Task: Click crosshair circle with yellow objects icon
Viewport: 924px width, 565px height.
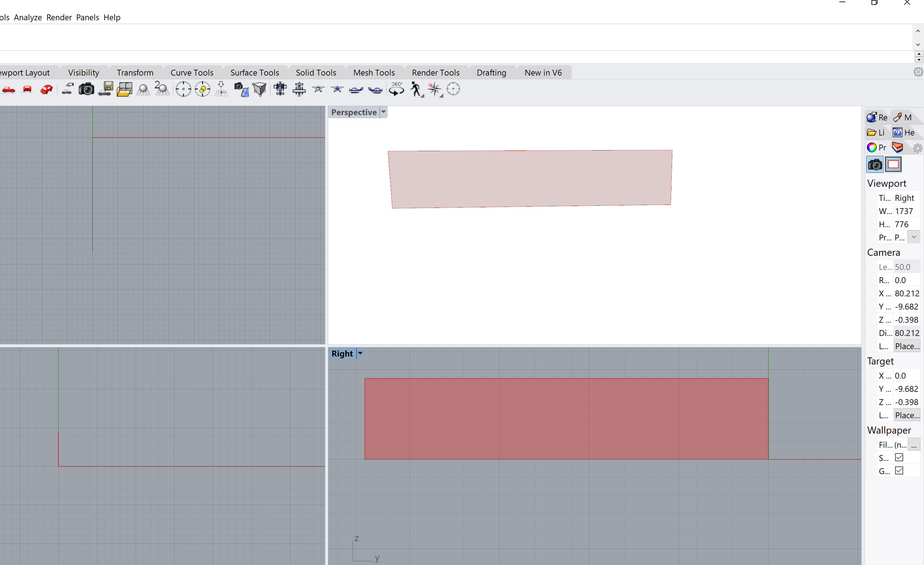Action: pos(203,89)
